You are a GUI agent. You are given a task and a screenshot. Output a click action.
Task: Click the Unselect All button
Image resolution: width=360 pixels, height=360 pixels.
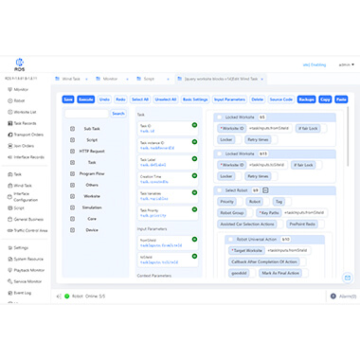(x=166, y=99)
